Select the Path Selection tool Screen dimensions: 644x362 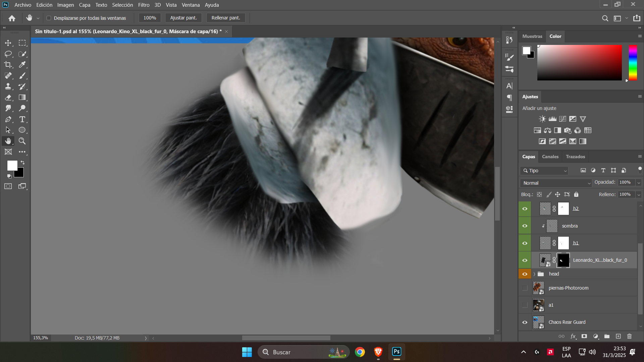click(x=8, y=130)
